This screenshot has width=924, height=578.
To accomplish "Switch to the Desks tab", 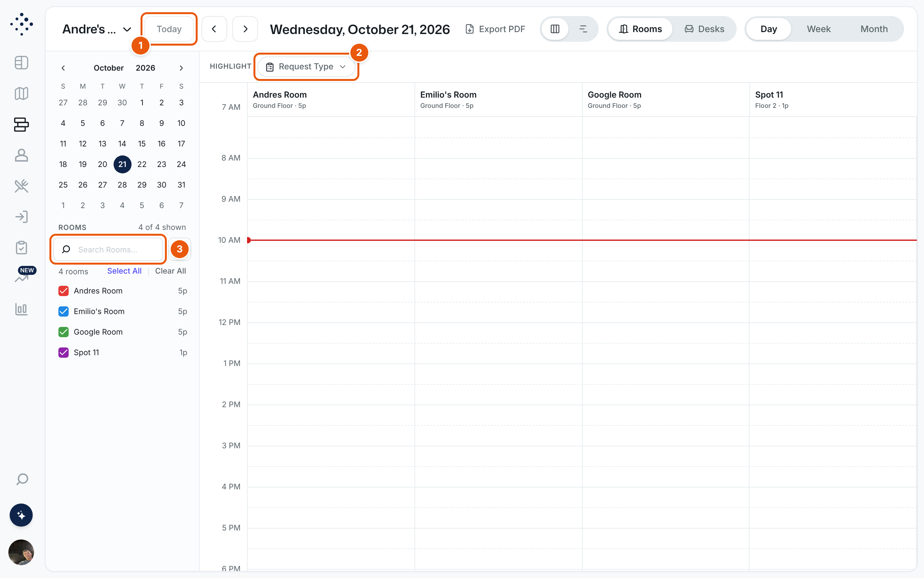I will 705,29.
